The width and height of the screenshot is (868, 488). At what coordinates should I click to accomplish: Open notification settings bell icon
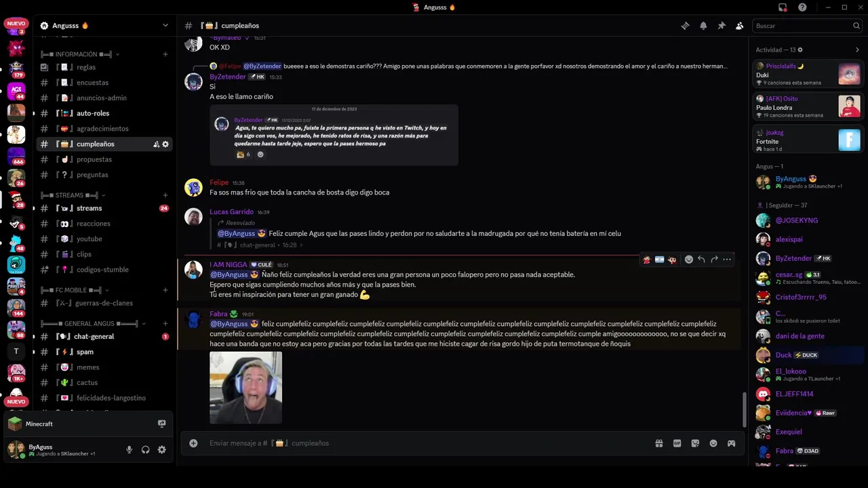(703, 26)
